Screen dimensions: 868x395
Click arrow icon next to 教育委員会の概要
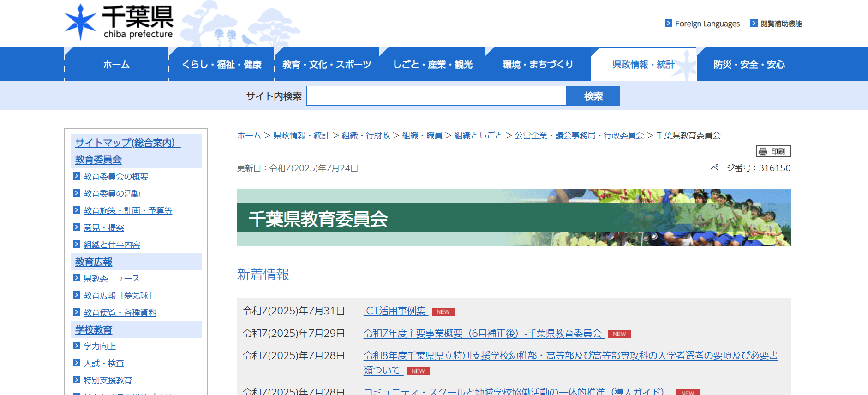[x=77, y=176]
